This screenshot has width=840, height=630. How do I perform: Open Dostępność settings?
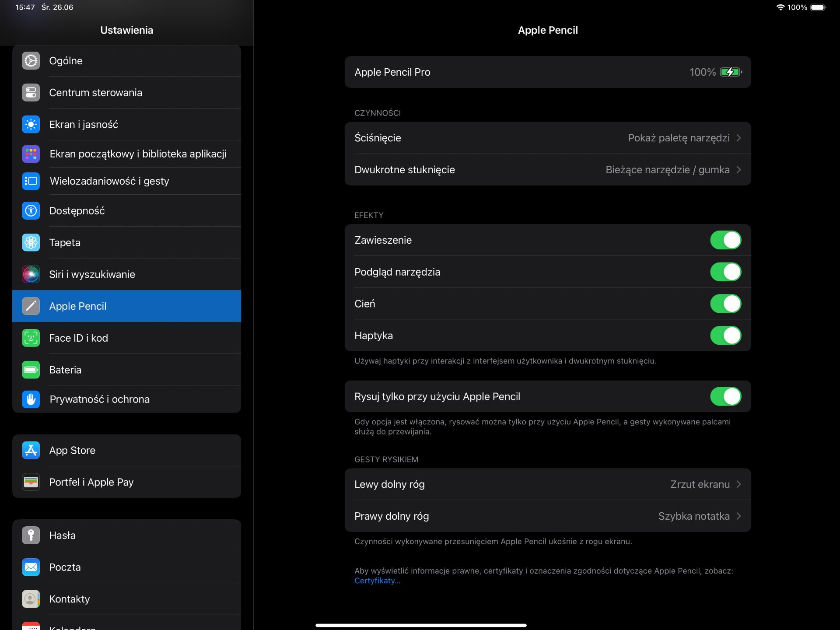tap(126, 211)
